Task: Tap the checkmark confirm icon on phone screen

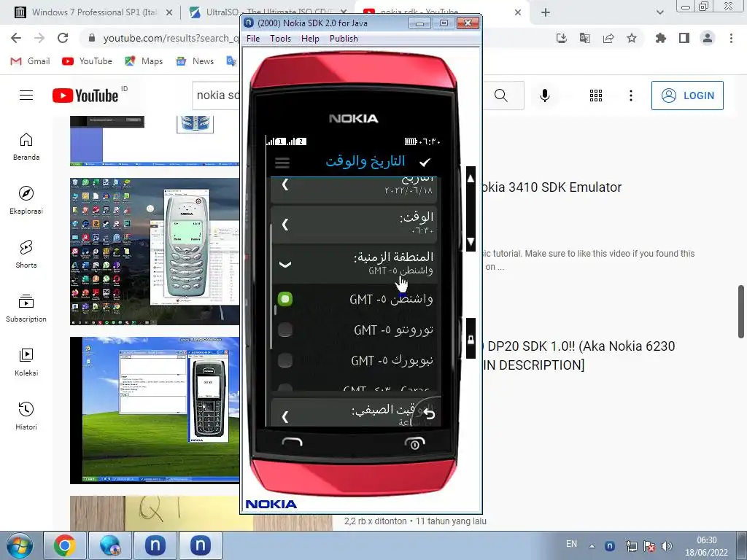Action: [425, 163]
